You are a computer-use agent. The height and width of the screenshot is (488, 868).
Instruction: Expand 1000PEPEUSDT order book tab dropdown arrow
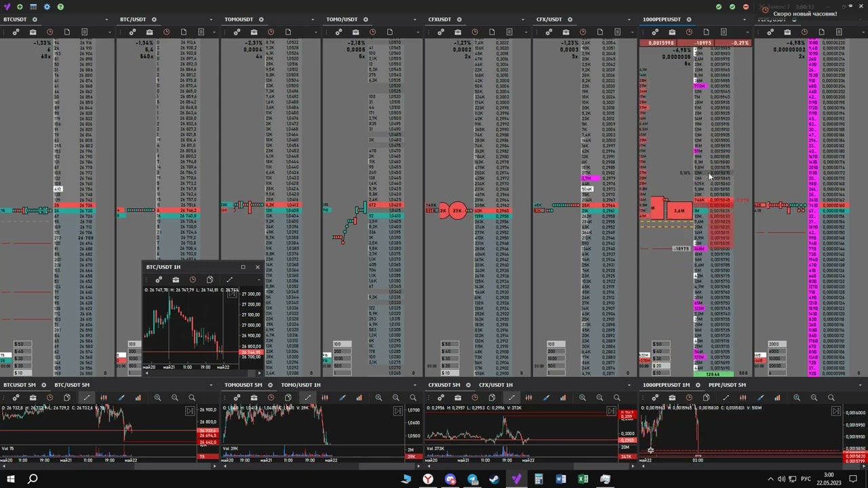745,20
